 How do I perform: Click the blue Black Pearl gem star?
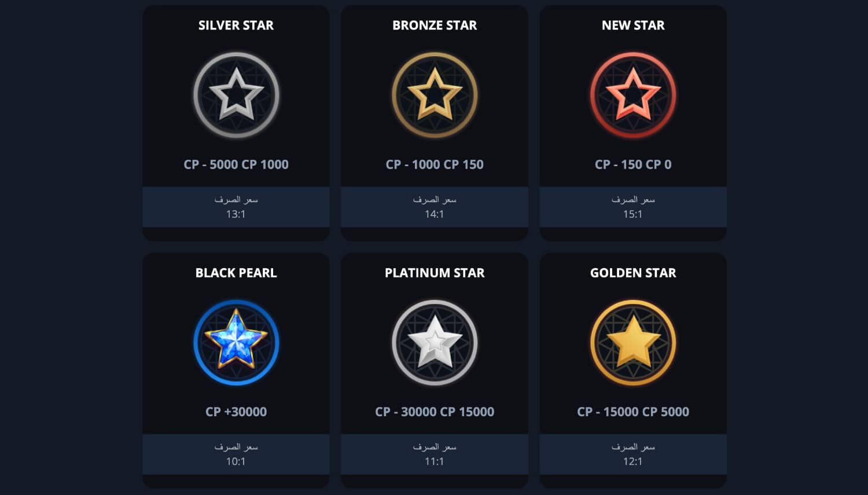click(x=236, y=342)
